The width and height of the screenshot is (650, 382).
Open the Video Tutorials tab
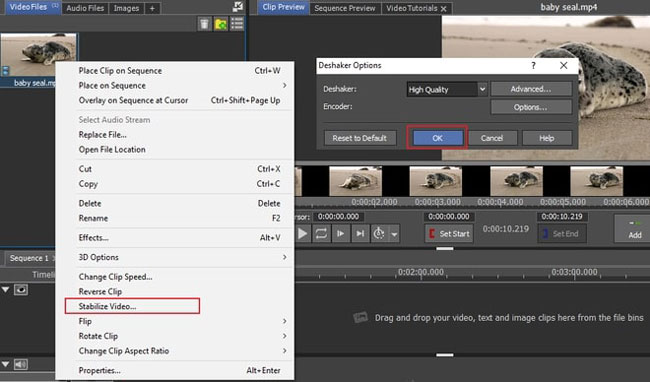(x=412, y=8)
